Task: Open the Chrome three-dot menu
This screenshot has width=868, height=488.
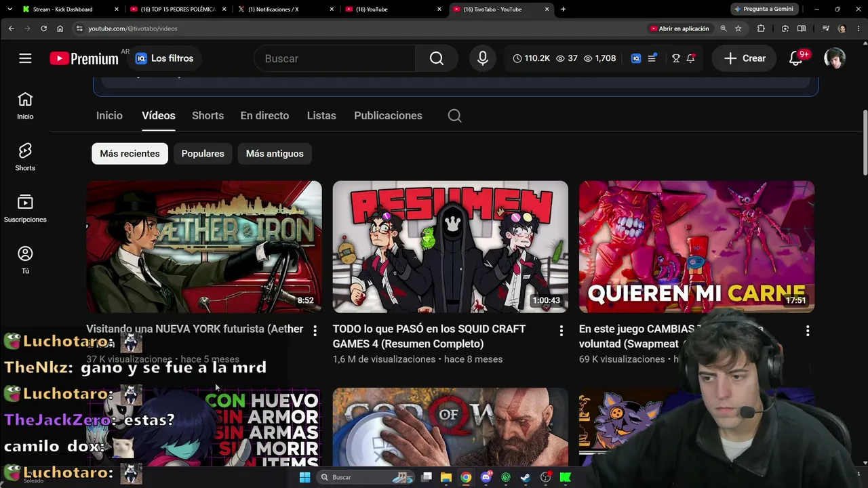Action: (857, 28)
